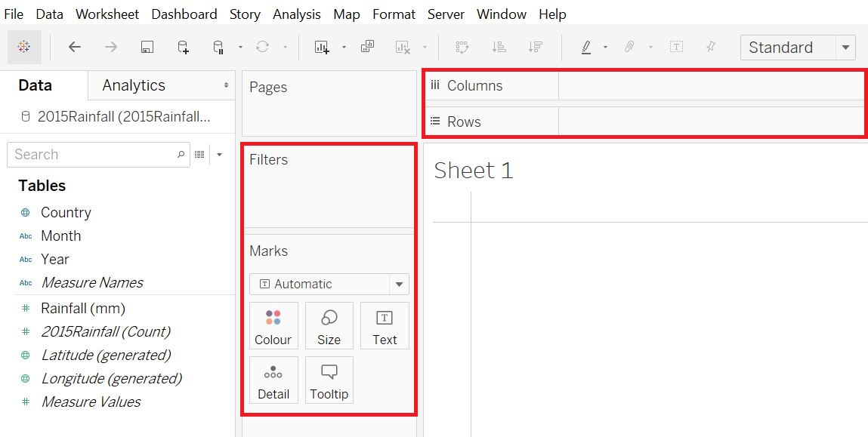The height and width of the screenshot is (437, 868).
Task: Open the Standard fit dropdown
Action: coord(798,48)
